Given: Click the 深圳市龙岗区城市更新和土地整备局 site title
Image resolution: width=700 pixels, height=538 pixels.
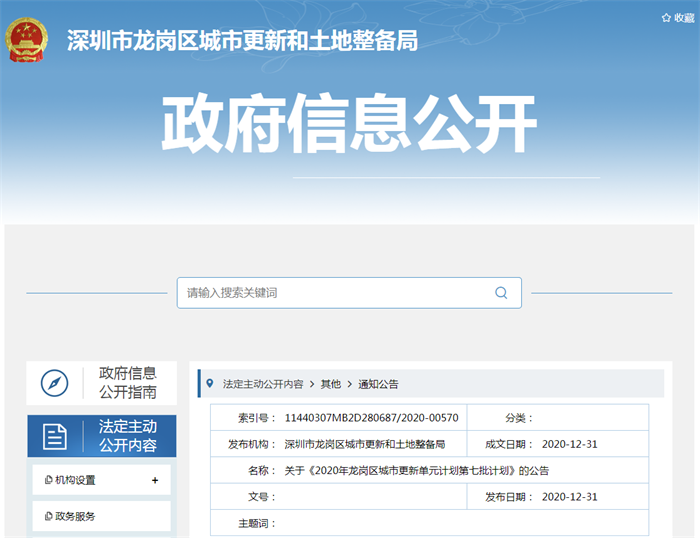Looking at the screenshot, I should (x=242, y=40).
